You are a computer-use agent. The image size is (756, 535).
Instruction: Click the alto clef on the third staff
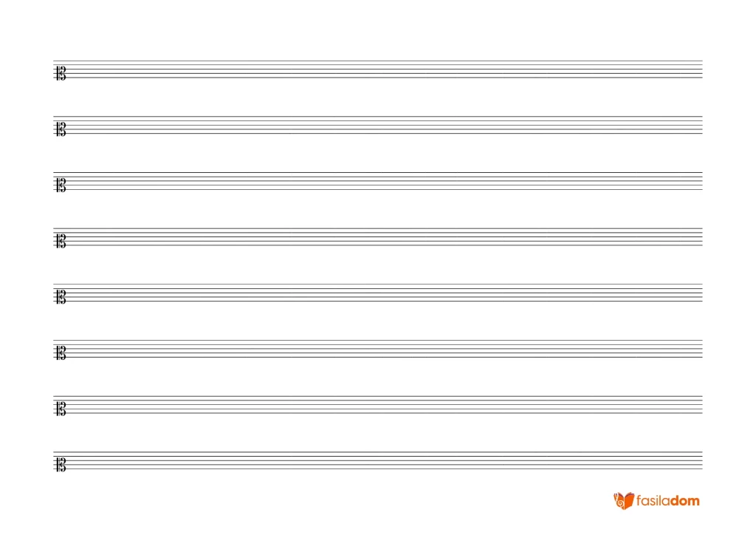61,185
